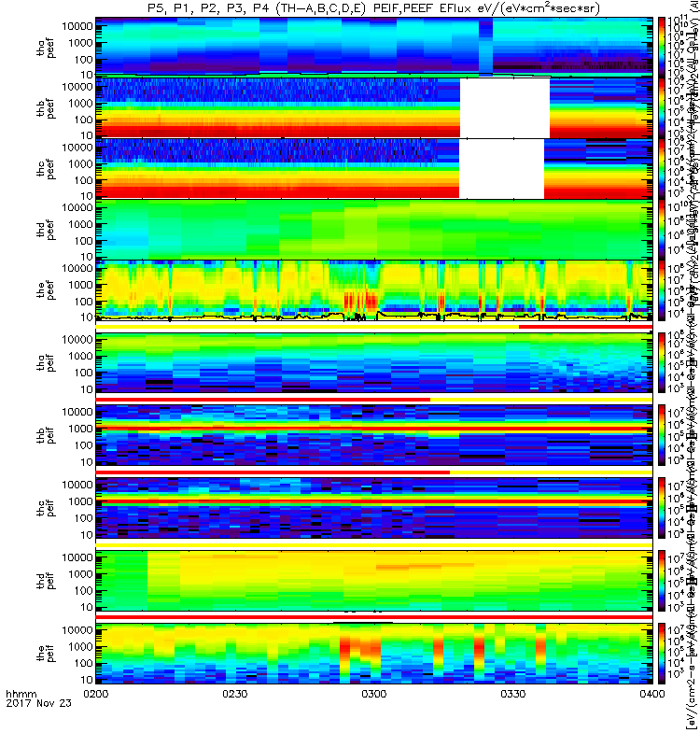Click the 0300 time axis label
Image resolution: width=700 pixels, height=747 pixels.
click(x=374, y=694)
